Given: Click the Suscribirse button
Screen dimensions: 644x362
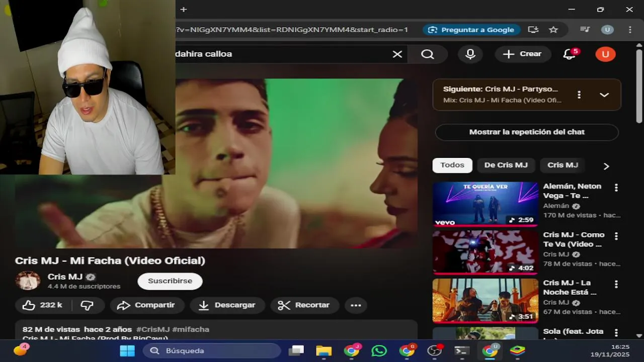Looking at the screenshot, I should click(170, 281).
